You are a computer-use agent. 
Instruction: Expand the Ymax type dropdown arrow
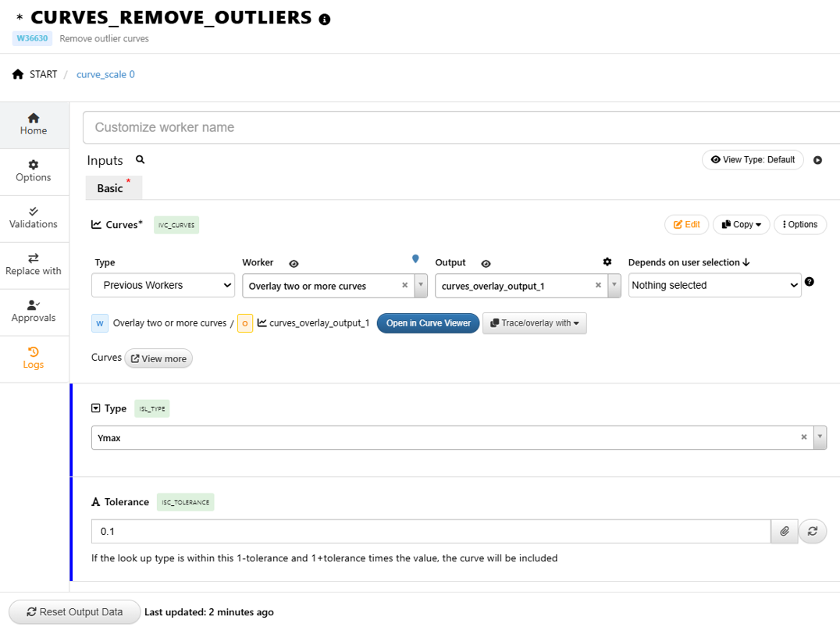[820, 437]
